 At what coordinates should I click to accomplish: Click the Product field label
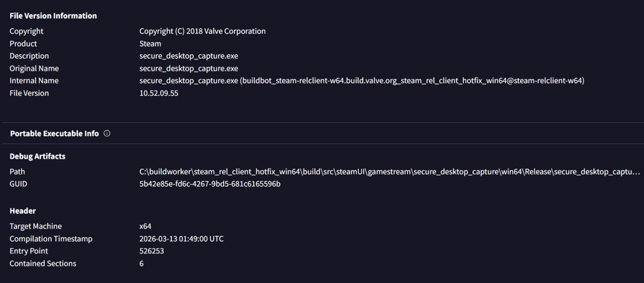23,44
